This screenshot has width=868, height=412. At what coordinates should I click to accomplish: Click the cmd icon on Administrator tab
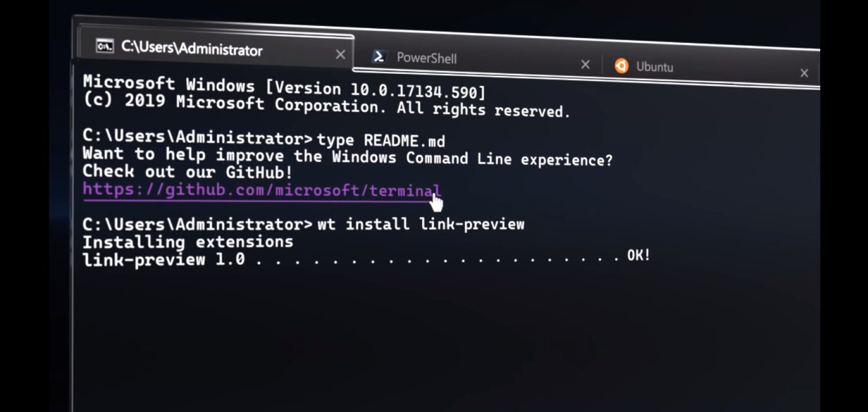(105, 46)
